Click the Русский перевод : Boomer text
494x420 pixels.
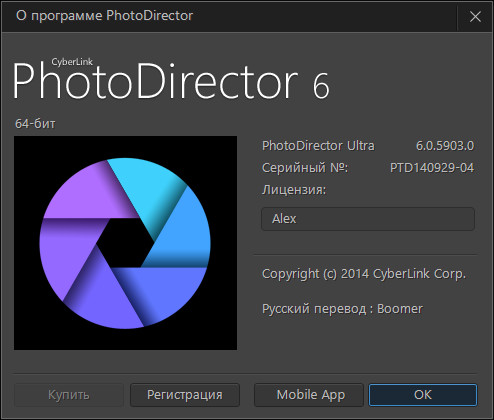(342, 309)
